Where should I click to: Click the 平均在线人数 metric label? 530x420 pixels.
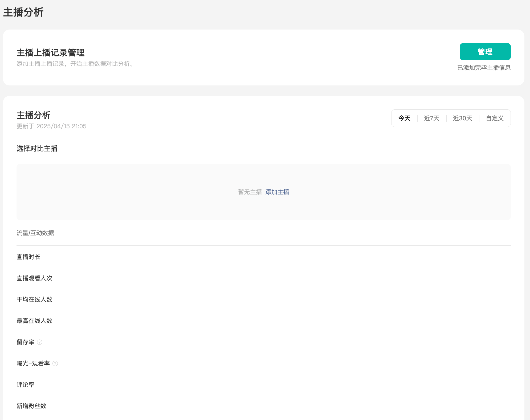[34, 299]
